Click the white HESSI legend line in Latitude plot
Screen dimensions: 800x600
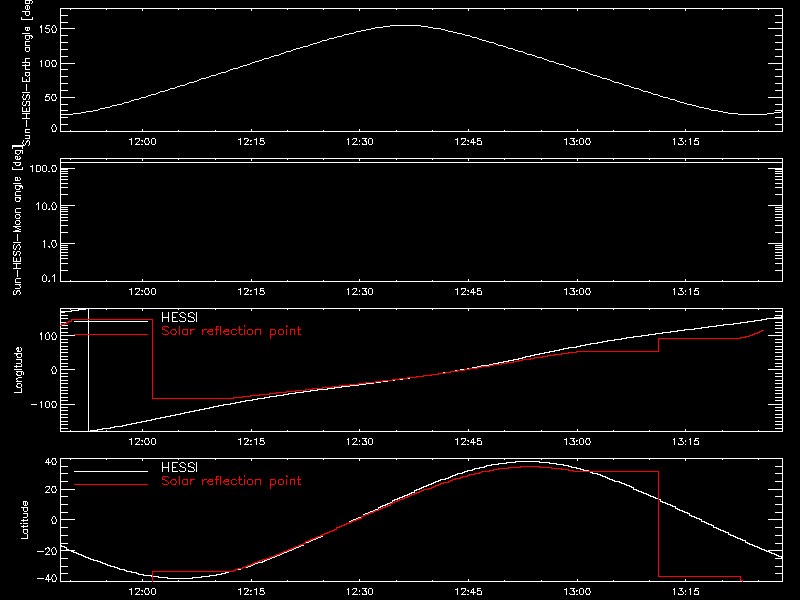coord(111,471)
